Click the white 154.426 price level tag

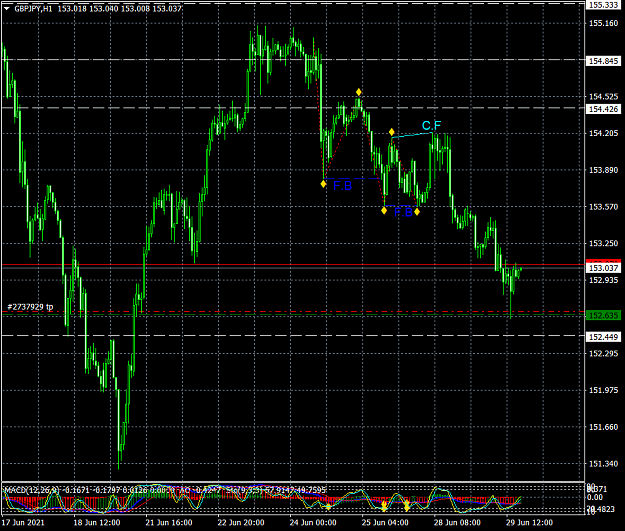coord(603,109)
